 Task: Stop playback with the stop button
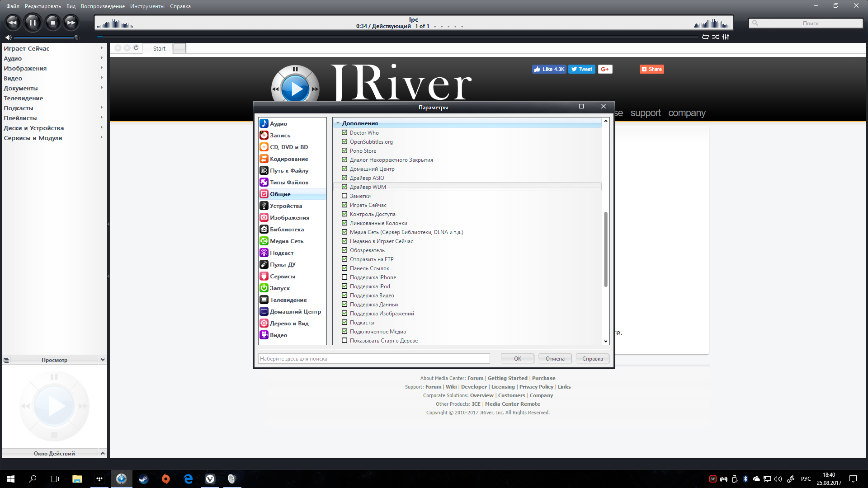pyautogui.click(x=52, y=22)
